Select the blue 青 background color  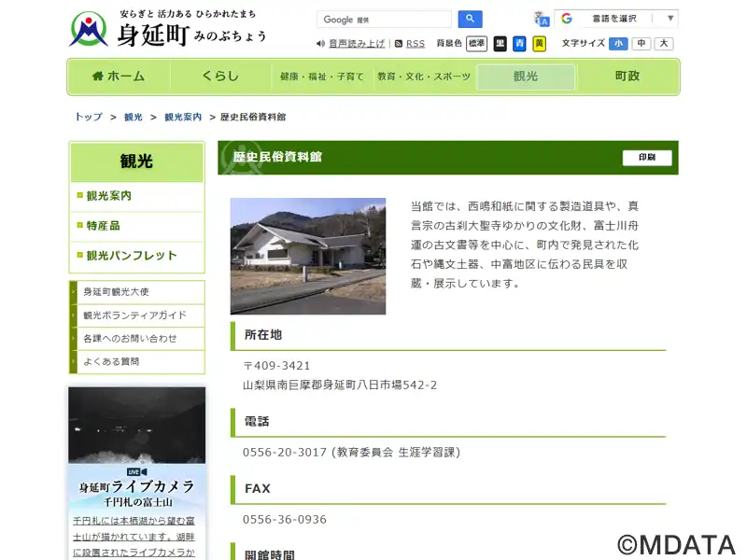519,44
